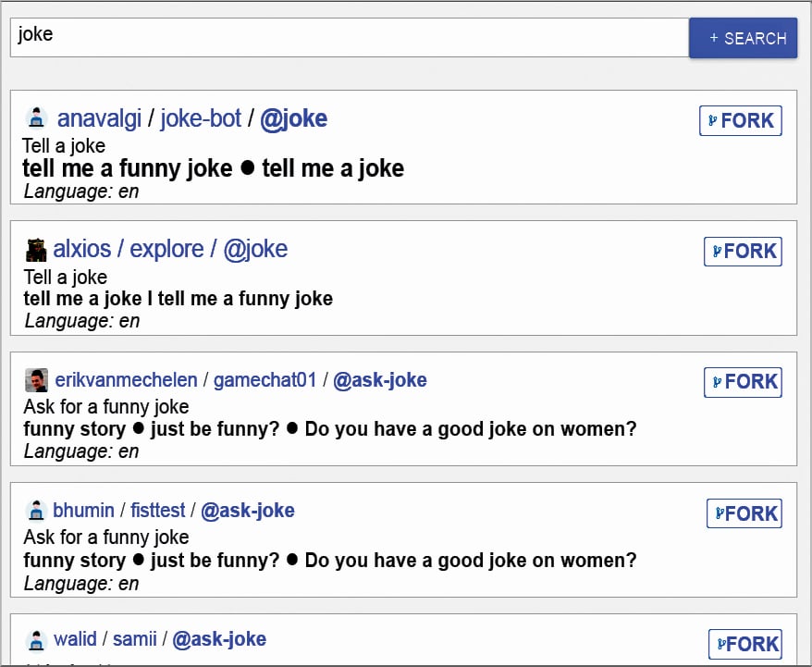This screenshot has height=667, width=812.
Task: Fork the erikvanmechelen gamechat01 intent
Action: [743, 382]
